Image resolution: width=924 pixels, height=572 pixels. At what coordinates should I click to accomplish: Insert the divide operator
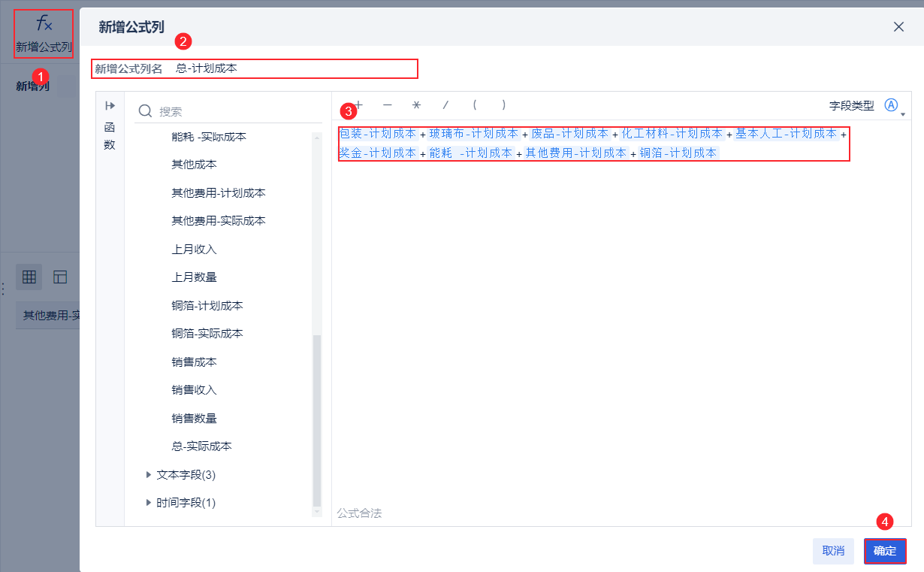[445, 105]
